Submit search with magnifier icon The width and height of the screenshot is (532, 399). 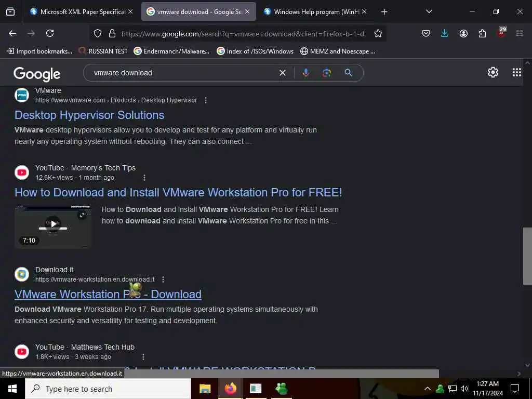349,73
